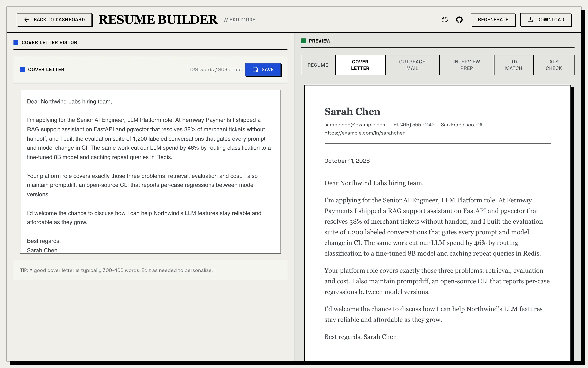
Task: Save the cover letter
Action: 263,70
